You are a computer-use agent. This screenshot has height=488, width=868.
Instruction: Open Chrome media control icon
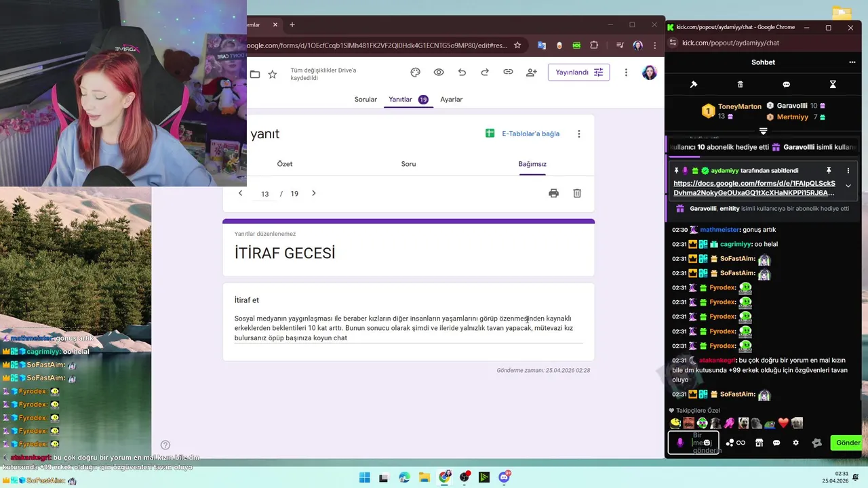[x=620, y=45]
